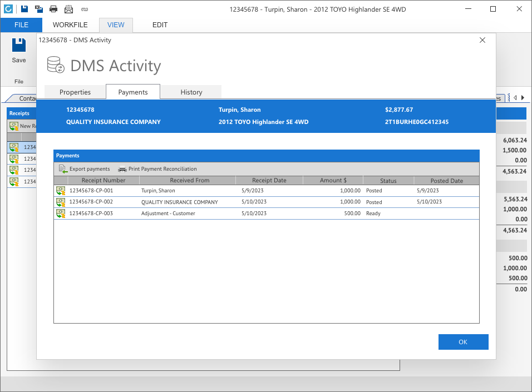Click the 'Adjustment - Customer' cell
The width and height of the screenshot is (532, 392).
pos(168,214)
